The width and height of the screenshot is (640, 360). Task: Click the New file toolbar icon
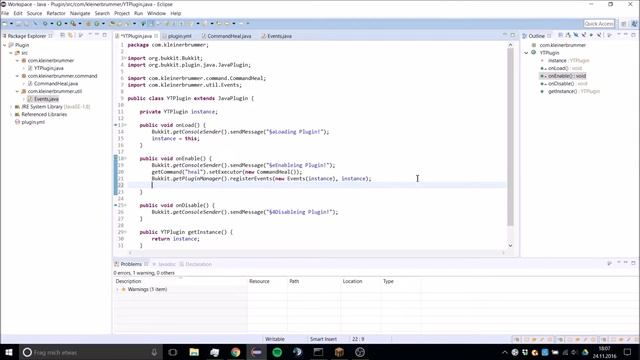(5, 23)
